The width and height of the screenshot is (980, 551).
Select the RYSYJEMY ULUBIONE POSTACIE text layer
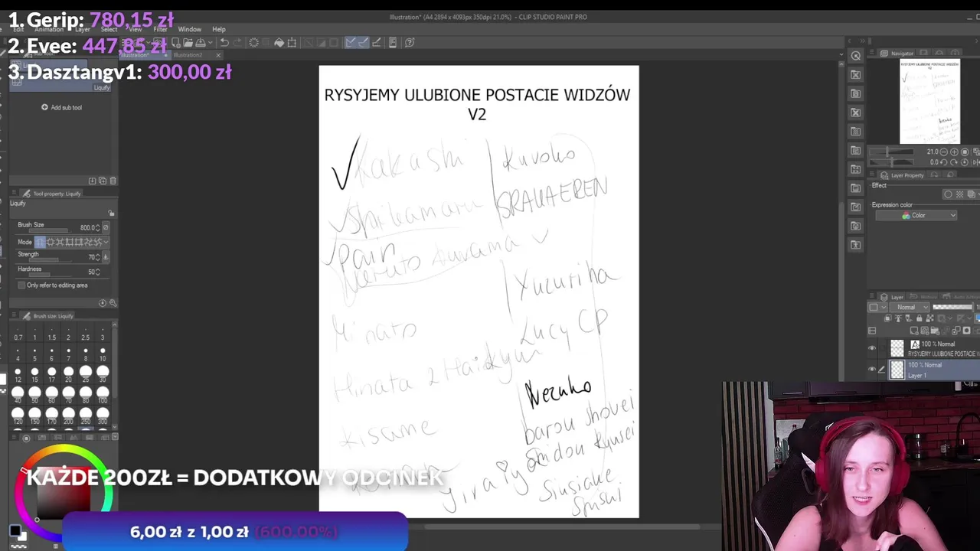click(933, 349)
